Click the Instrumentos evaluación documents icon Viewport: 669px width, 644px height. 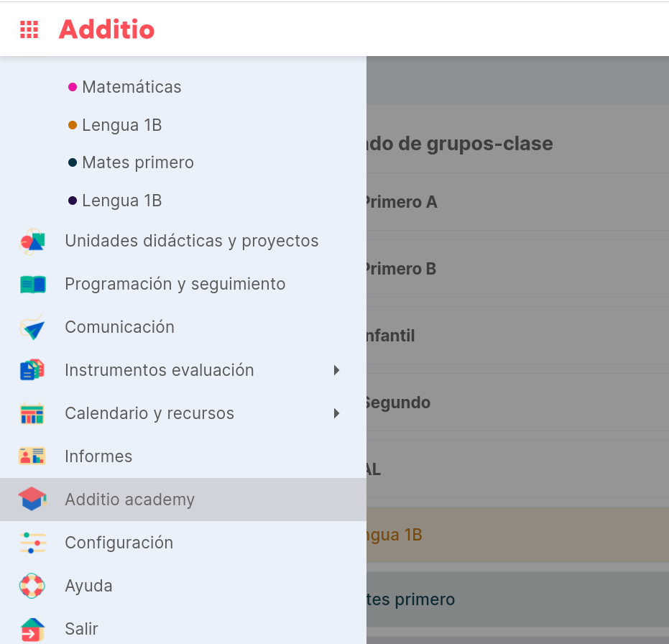click(x=32, y=370)
